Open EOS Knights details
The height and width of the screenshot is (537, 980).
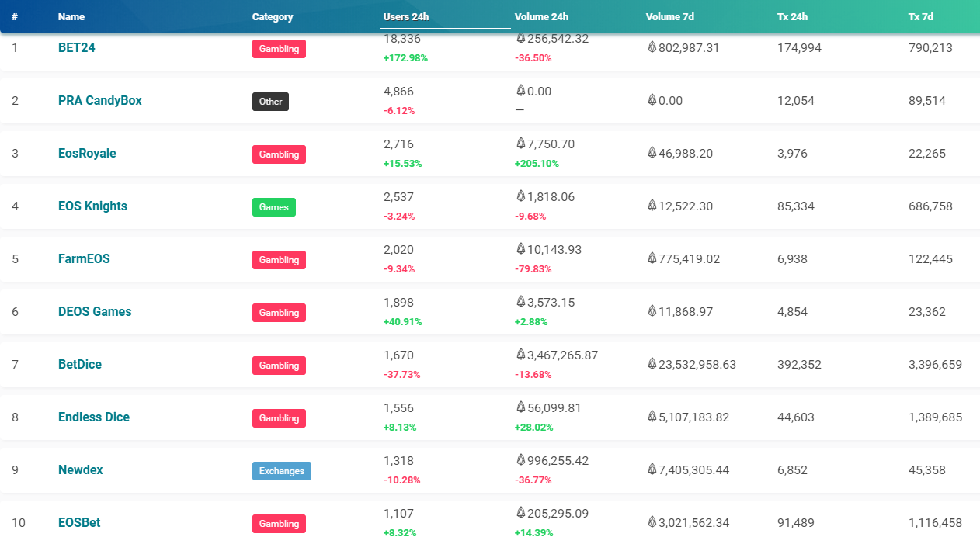92,206
